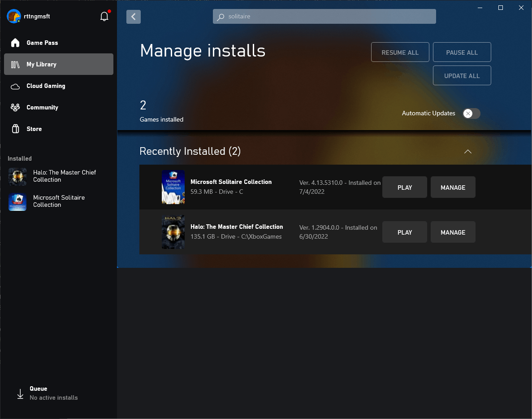
Task: Click RESUME ALL button
Action: point(400,52)
